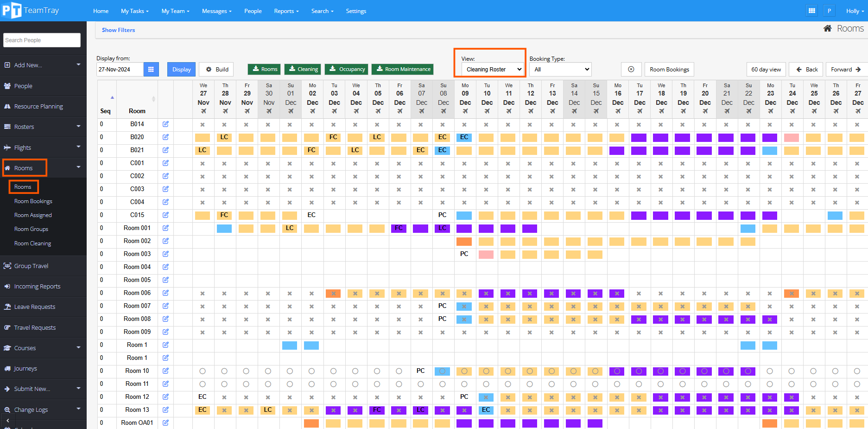
Task: Open the date picker calendar icon
Action: click(x=151, y=70)
